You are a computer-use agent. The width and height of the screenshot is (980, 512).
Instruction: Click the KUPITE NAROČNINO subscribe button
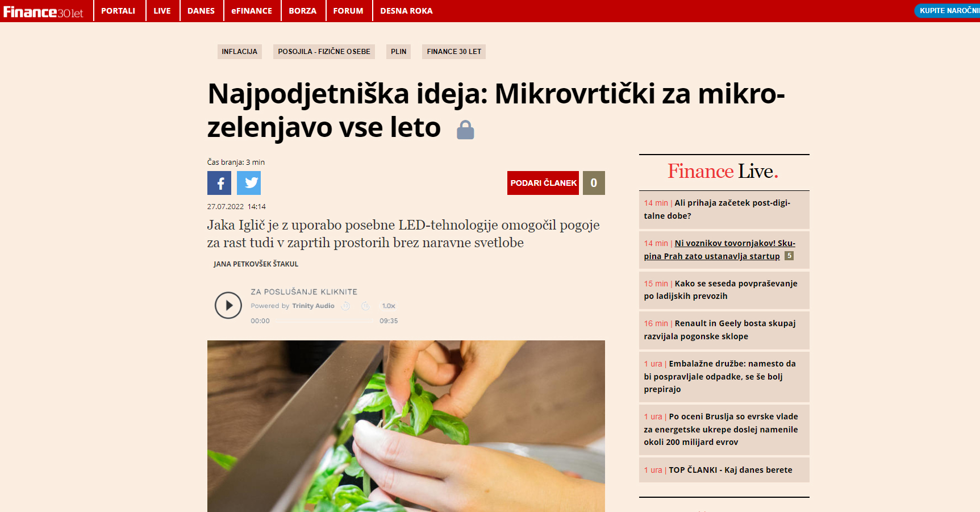tap(948, 11)
